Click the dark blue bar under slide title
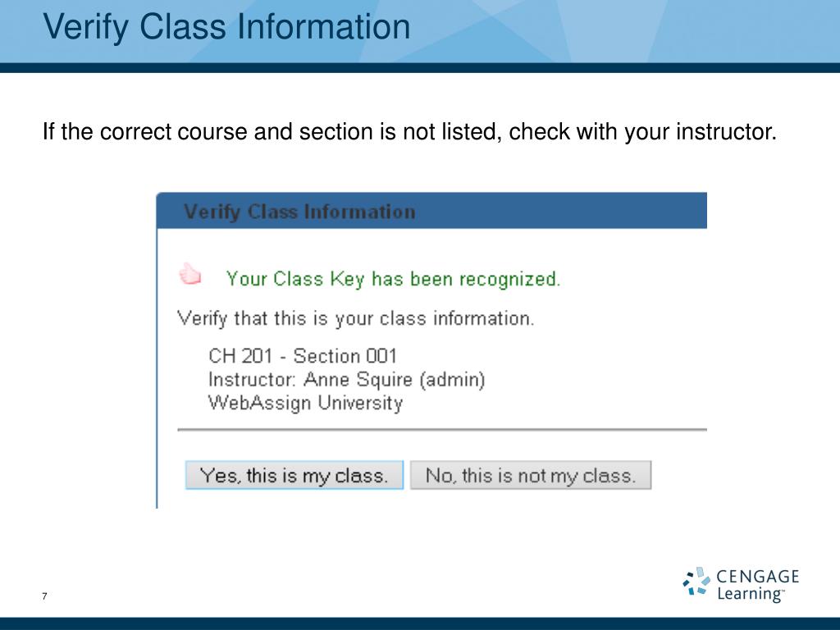Image resolution: width=840 pixels, height=630 pixels. tap(420, 67)
